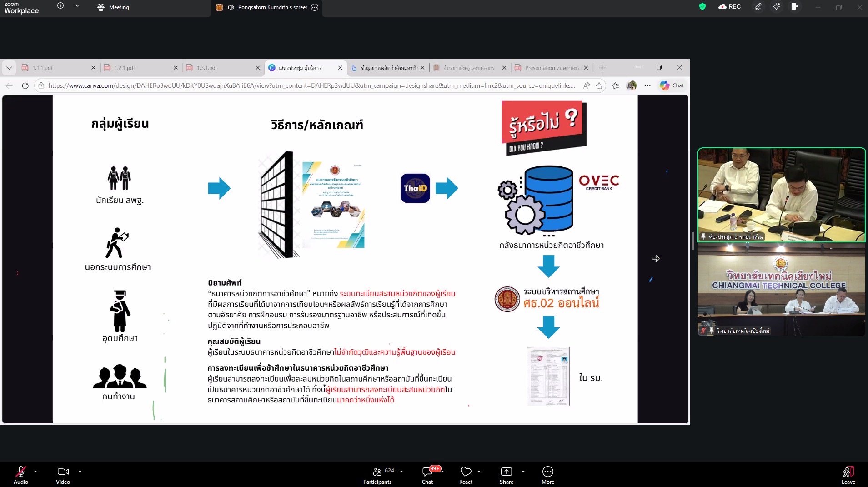The width and height of the screenshot is (868, 487).
Task: Expand the Audio settings caret
Action: click(35, 472)
